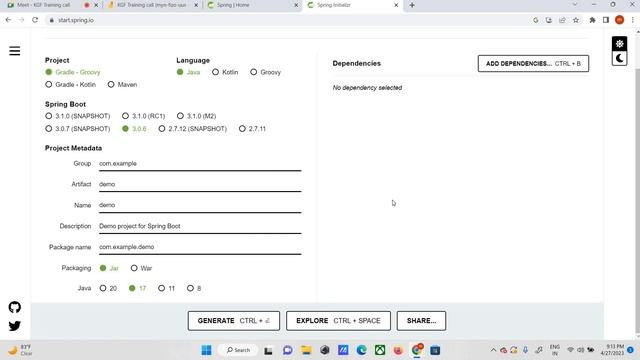Click the Chrome icon on the taskbar
Screen dimensions: 640x360
[x=417, y=350]
